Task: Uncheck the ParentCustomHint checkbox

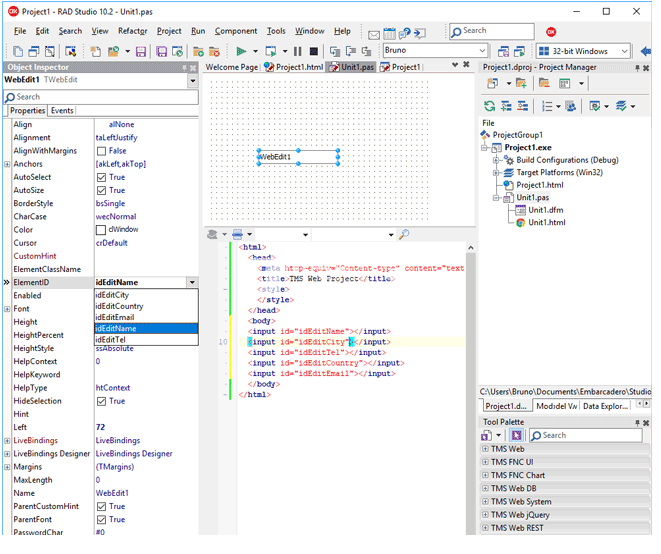Action: coord(101,506)
